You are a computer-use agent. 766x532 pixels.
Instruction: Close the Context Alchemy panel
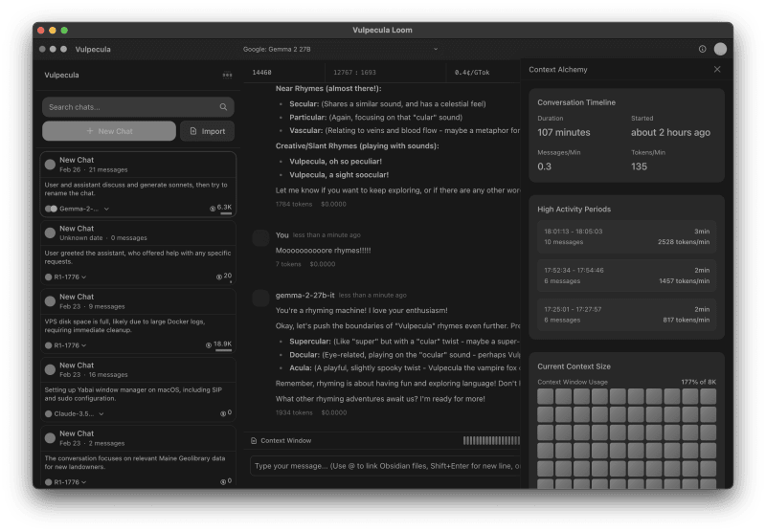716,69
